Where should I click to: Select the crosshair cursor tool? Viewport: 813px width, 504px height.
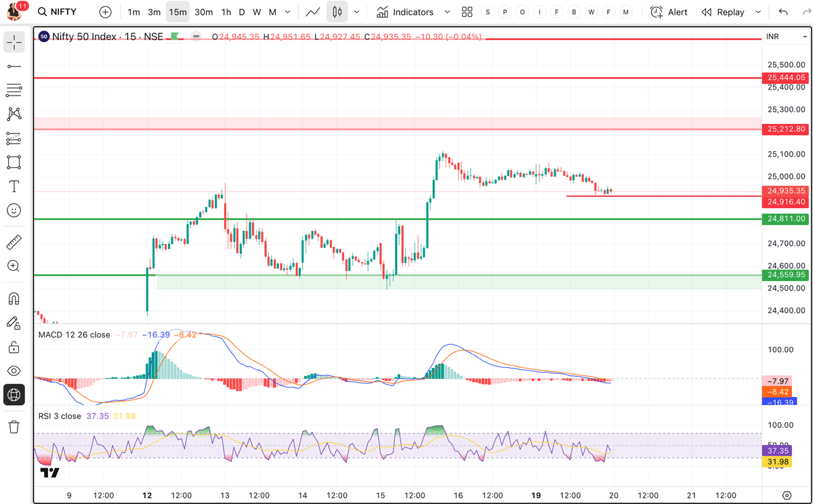tap(14, 42)
